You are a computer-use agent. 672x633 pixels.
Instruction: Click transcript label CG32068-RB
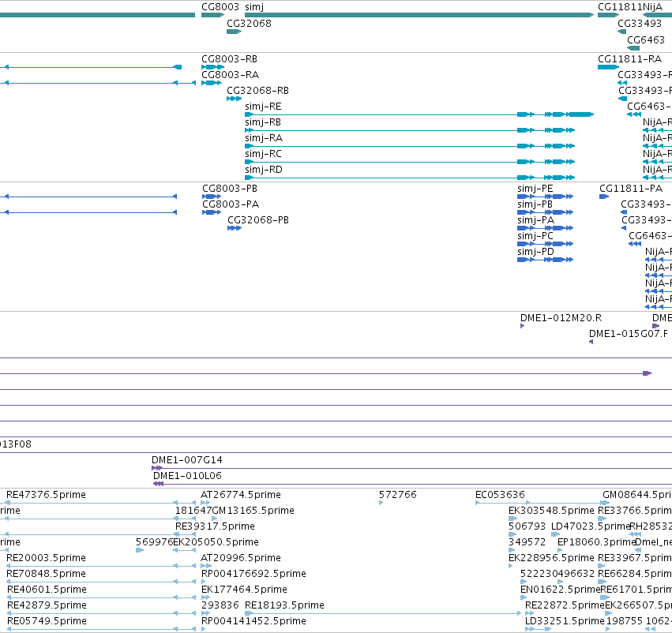tap(257, 91)
